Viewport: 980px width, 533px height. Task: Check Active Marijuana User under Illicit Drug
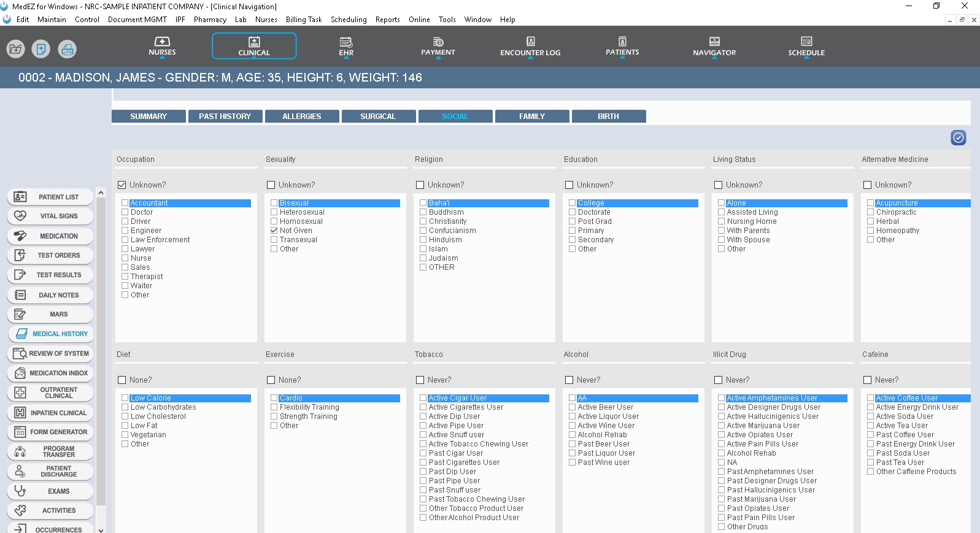722,426
